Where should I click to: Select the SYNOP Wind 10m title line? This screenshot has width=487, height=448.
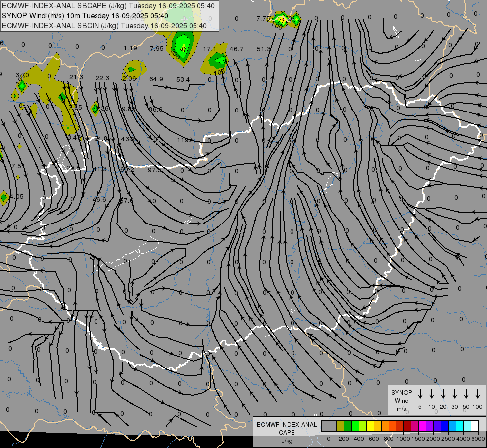click(85, 16)
